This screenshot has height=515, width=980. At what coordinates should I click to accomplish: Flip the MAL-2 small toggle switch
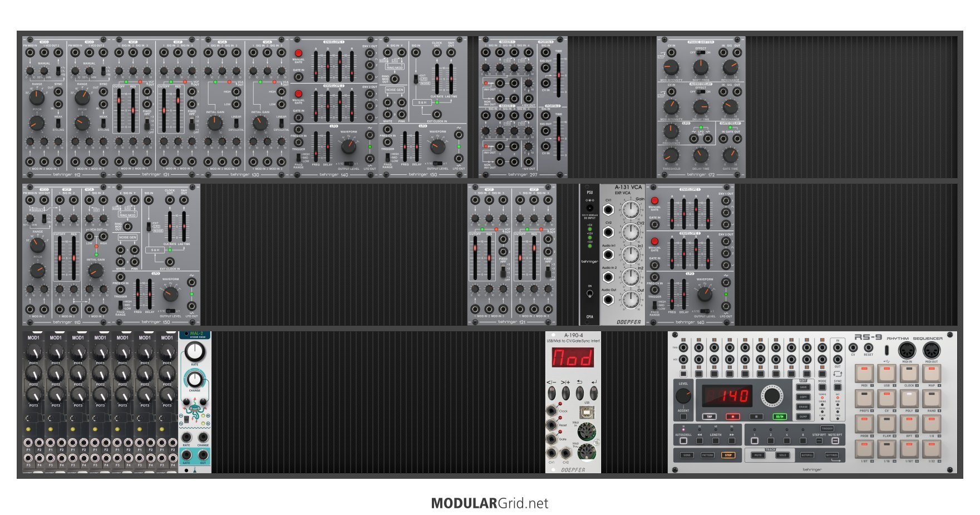(x=186, y=419)
